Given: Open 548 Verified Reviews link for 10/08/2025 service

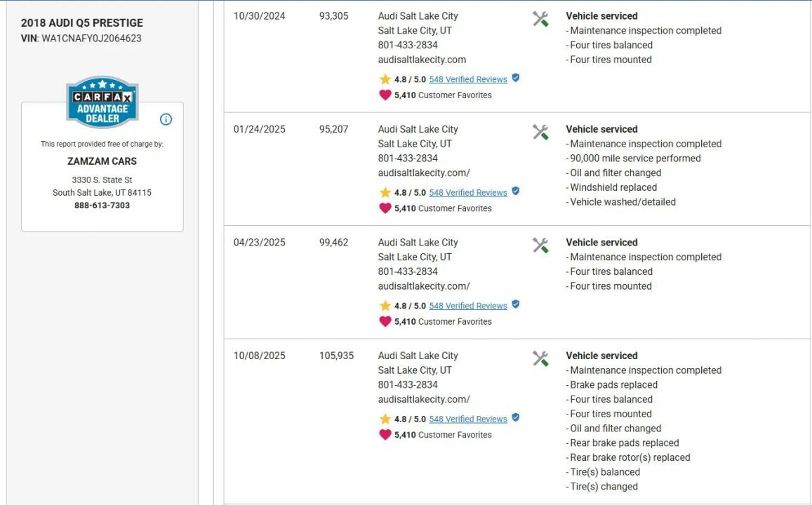Looking at the screenshot, I should [468, 419].
